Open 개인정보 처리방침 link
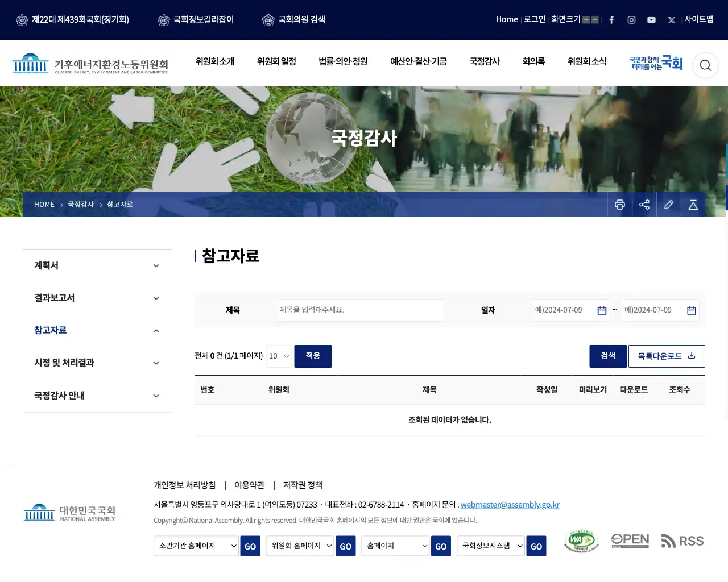Viewport: 728px width, 582px height. (185, 485)
